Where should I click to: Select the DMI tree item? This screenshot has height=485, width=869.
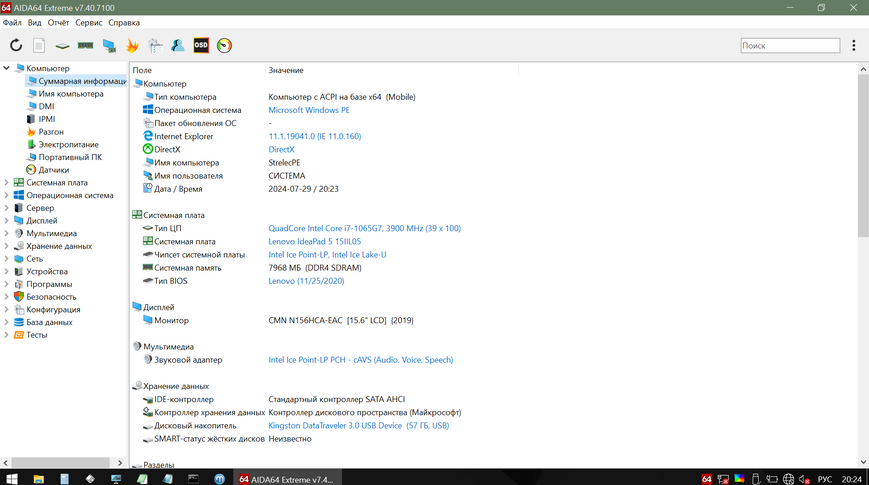(x=46, y=106)
